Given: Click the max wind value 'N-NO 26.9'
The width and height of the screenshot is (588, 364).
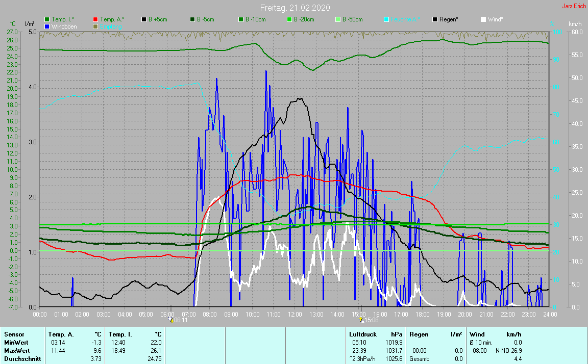Looking at the screenshot, I should [x=508, y=351].
